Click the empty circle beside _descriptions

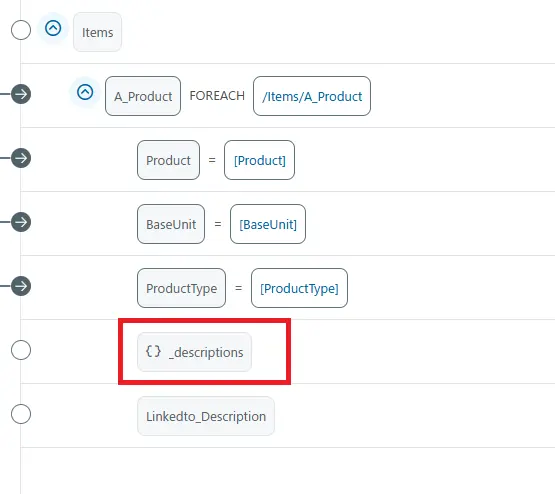21,350
